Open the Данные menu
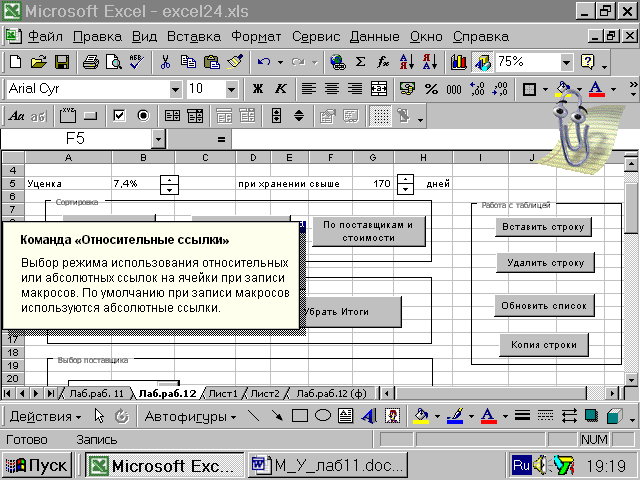The width and height of the screenshot is (640, 480). click(375, 37)
